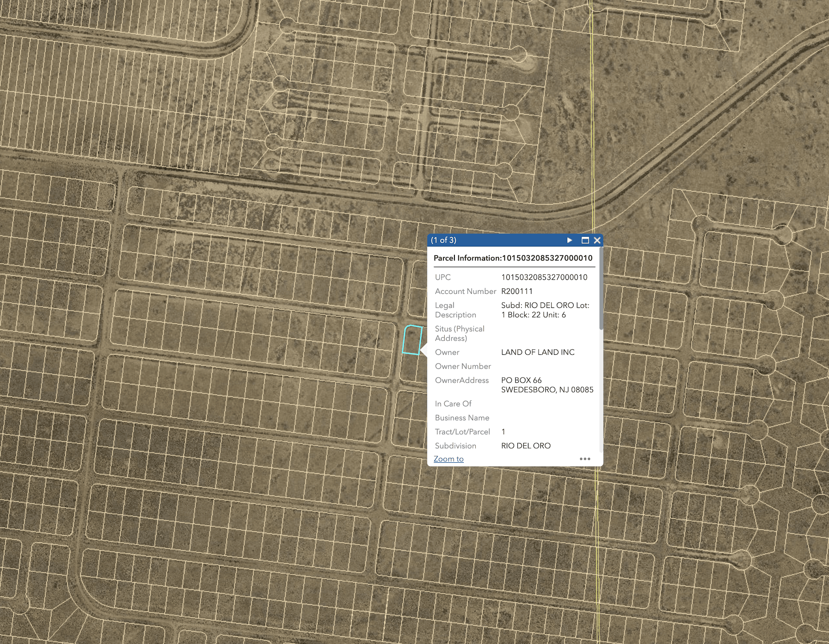Click the Zoom to link
829x644 pixels.
pos(449,459)
